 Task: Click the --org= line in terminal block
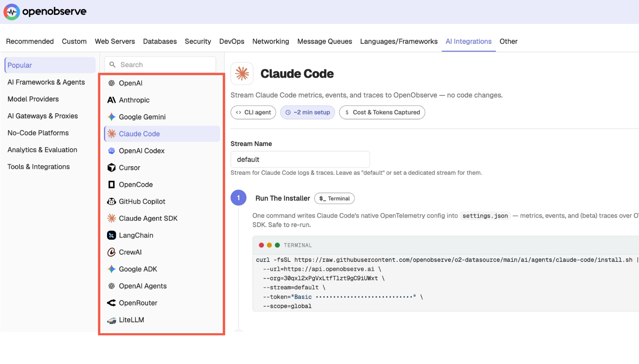[x=323, y=278]
